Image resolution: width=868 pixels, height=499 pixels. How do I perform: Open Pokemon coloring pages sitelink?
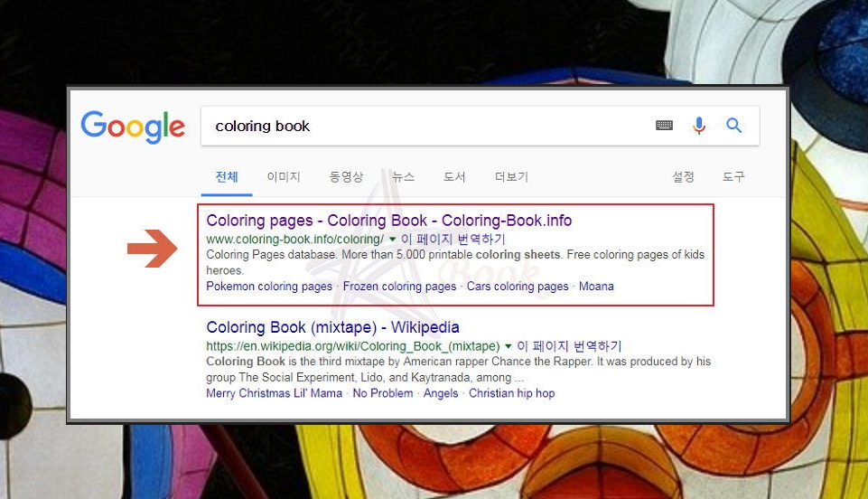269,287
